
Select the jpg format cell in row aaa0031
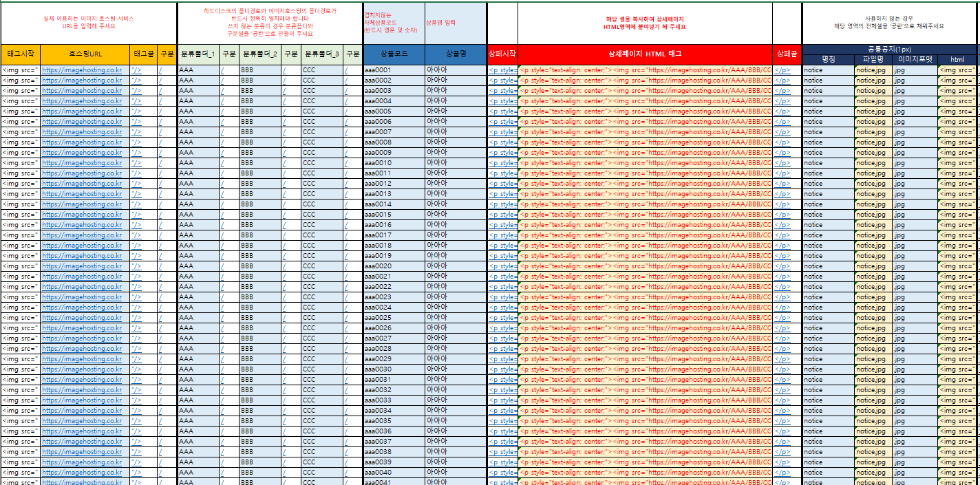915,380
